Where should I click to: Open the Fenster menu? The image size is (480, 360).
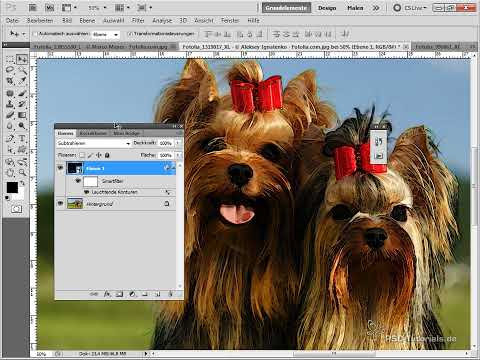pyautogui.click(x=230, y=20)
